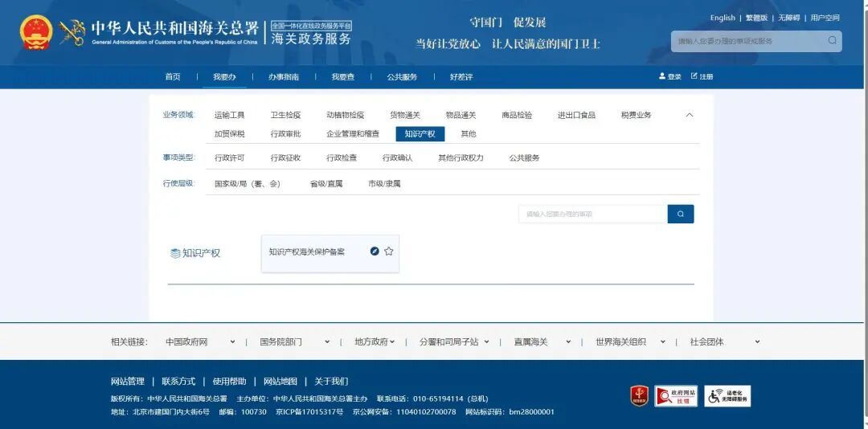The width and height of the screenshot is (868, 429).
Task: Click the 知识产权 stack icon heading
Action: [195, 254]
